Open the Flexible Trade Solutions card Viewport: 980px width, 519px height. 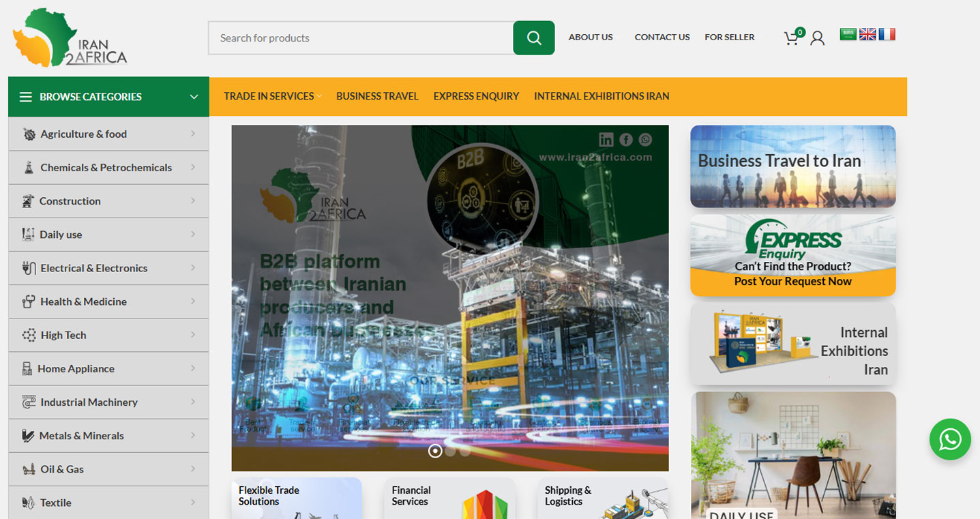click(297, 498)
